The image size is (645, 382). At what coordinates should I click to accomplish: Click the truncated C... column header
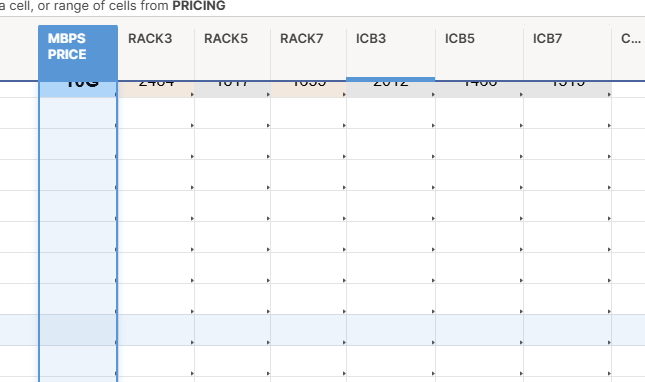[x=629, y=53]
